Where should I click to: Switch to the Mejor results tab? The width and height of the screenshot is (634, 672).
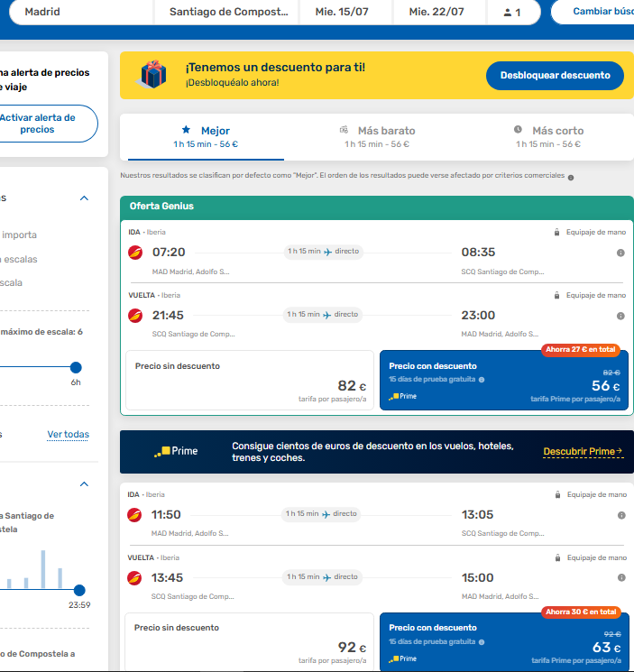pyautogui.click(x=206, y=137)
